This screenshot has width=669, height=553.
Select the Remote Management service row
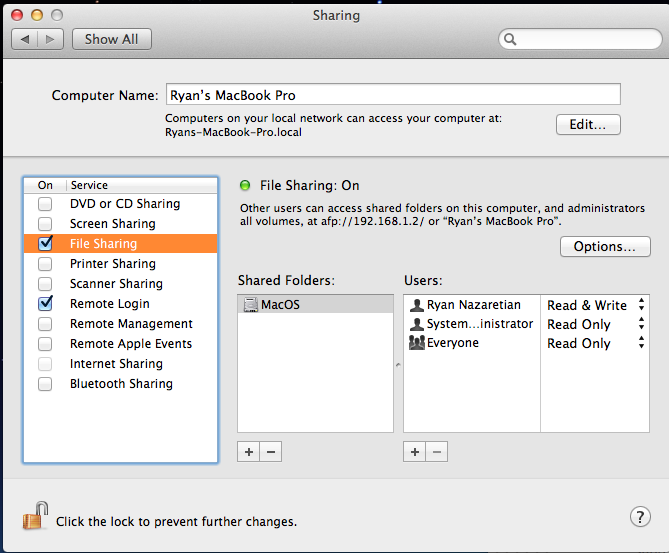(x=121, y=324)
